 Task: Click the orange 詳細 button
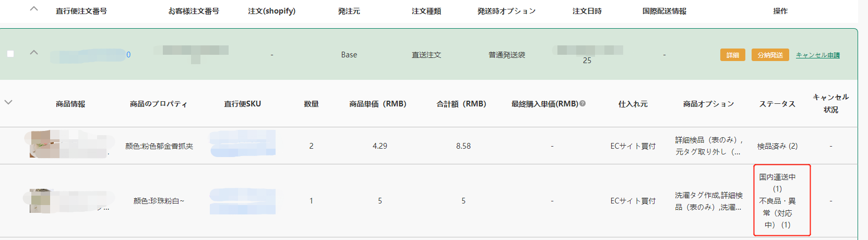(732, 55)
